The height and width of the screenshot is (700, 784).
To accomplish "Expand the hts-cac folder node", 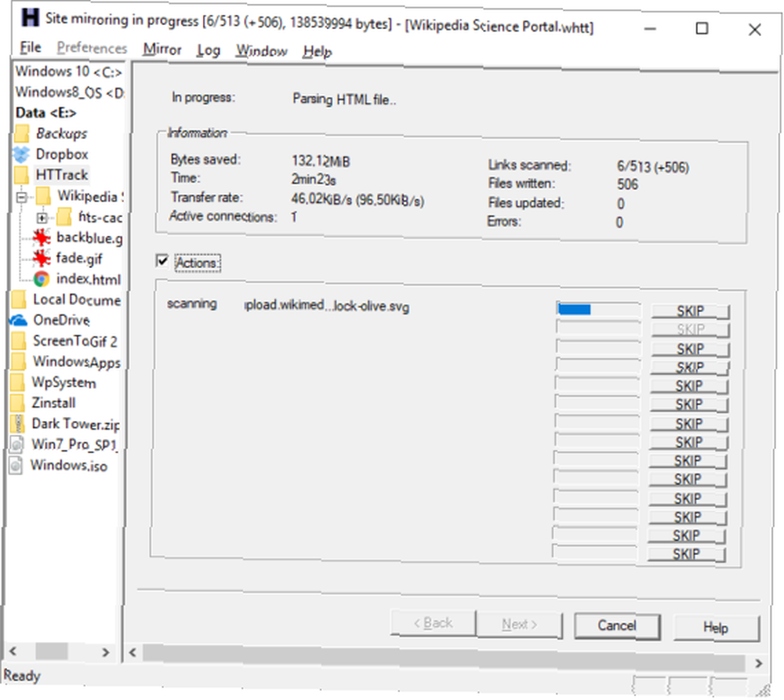I will pyautogui.click(x=42, y=218).
